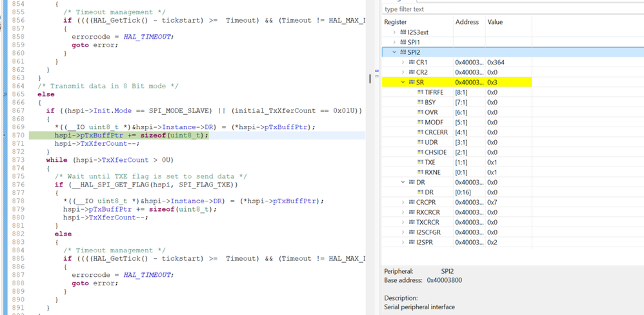This screenshot has height=315, width=644.
Task: Select the TXE bit field row
Action: click(457, 162)
